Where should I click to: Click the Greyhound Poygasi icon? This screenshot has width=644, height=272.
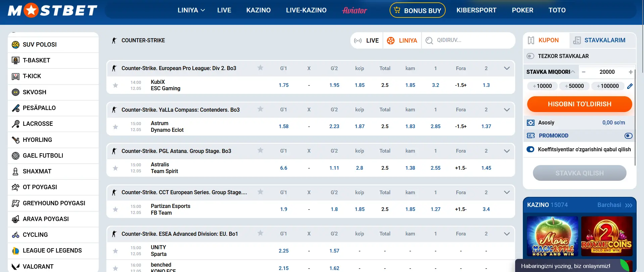(x=15, y=203)
